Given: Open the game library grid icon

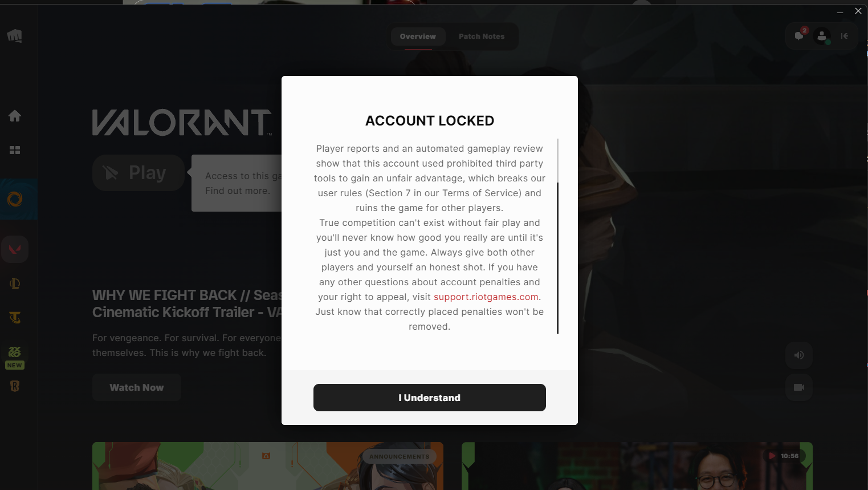Looking at the screenshot, I should click(15, 150).
